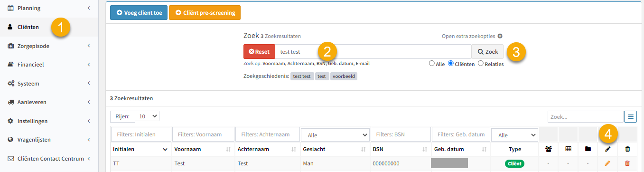644x172 pixels.
Task: Sort by Achternaam column header
Action: [268, 149]
